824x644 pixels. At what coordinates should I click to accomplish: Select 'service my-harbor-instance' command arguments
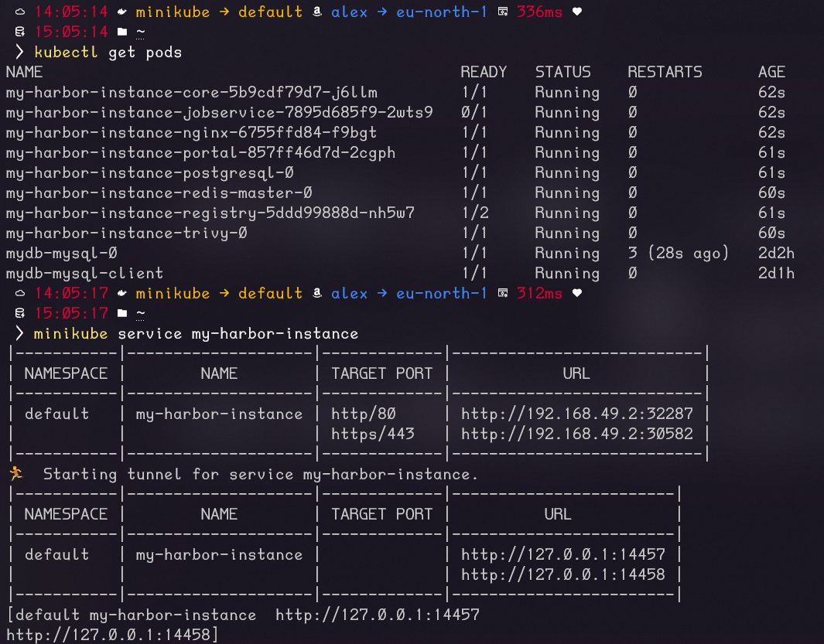(238, 333)
